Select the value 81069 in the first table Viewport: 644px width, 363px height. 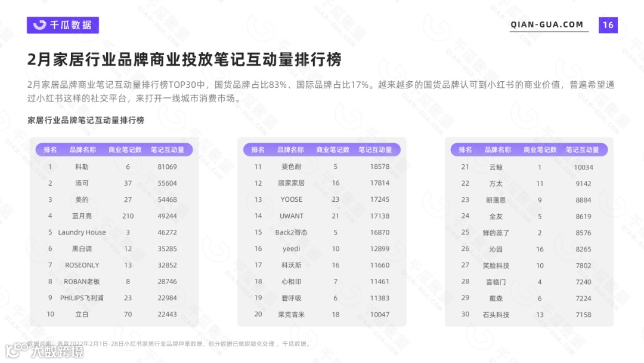(x=167, y=167)
